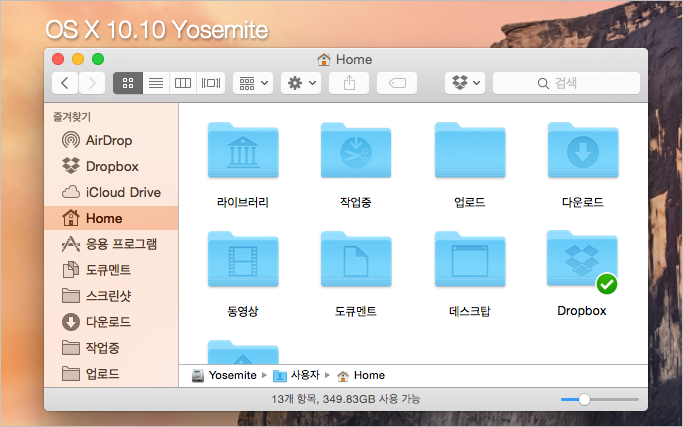683x427 pixels.
Task: Click Yosemite disk in the path bar
Action: 224,375
